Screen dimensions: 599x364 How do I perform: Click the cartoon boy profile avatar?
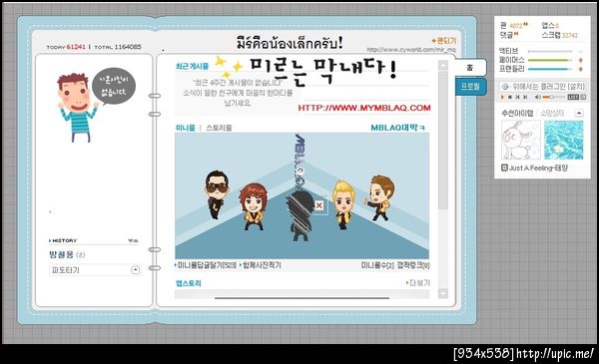click(77, 108)
